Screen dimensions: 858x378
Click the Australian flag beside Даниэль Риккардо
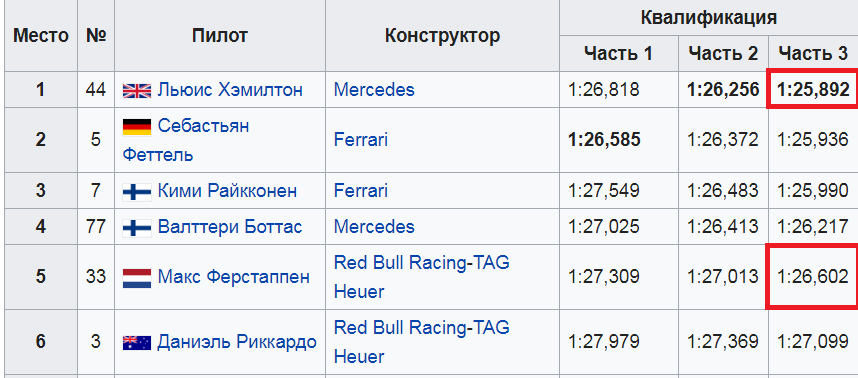tap(136, 343)
